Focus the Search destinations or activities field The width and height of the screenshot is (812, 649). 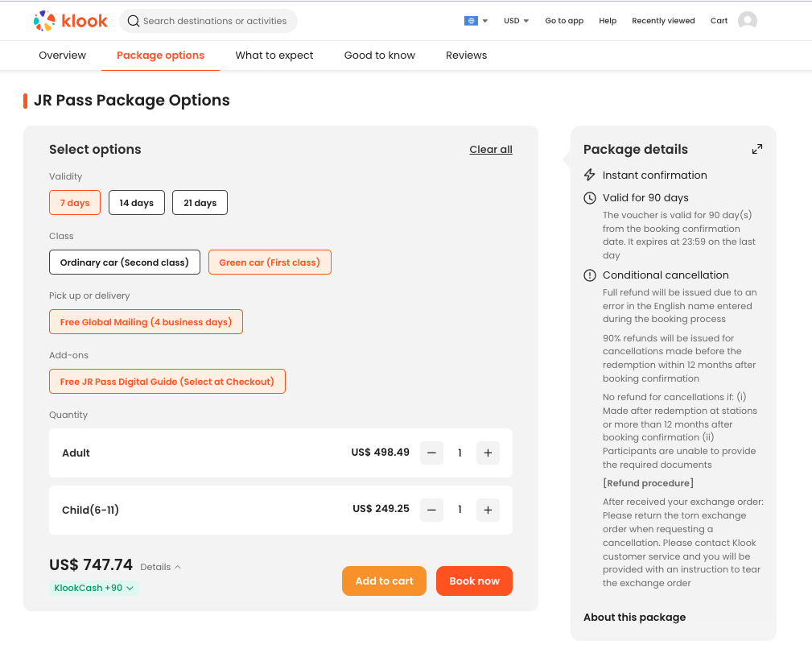(208, 21)
